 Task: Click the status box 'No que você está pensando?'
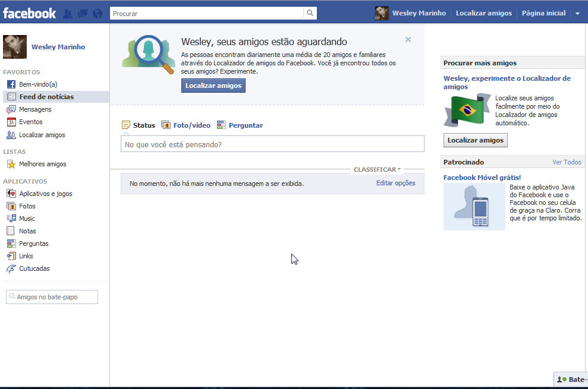272,144
